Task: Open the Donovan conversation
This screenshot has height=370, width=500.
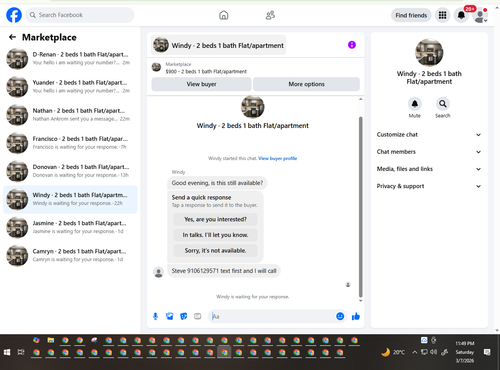Action: coord(70,171)
